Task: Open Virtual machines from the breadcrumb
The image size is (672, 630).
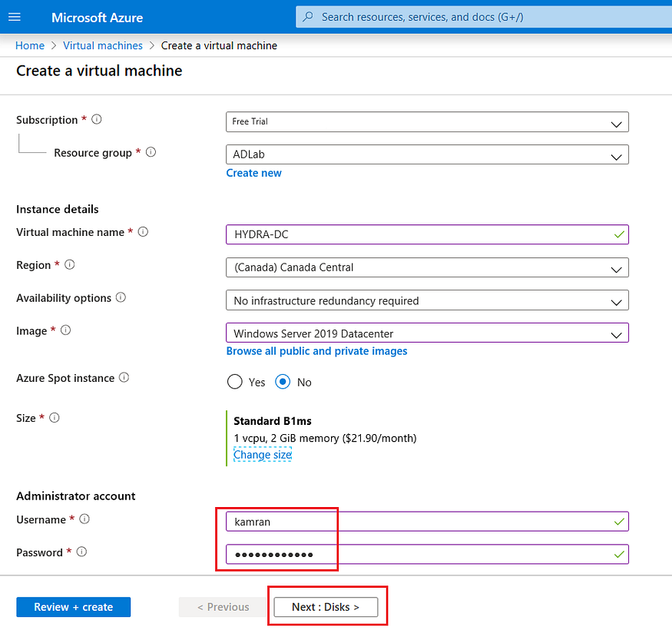Action: tap(103, 45)
